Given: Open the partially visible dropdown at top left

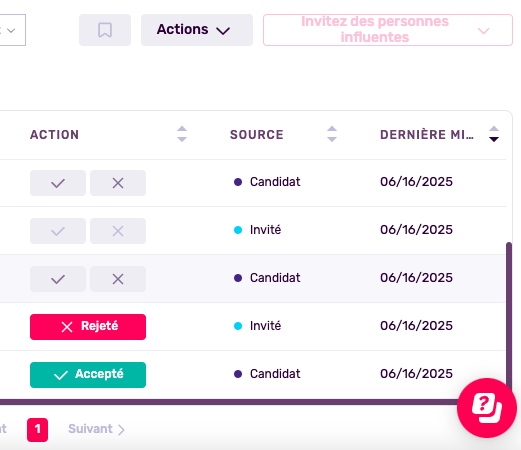Looking at the screenshot, I should (x=12, y=30).
